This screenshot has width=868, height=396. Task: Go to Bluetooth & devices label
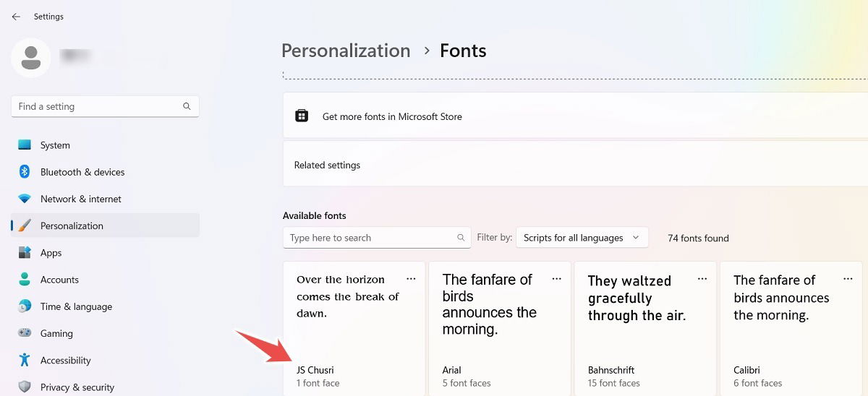click(x=82, y=172)
